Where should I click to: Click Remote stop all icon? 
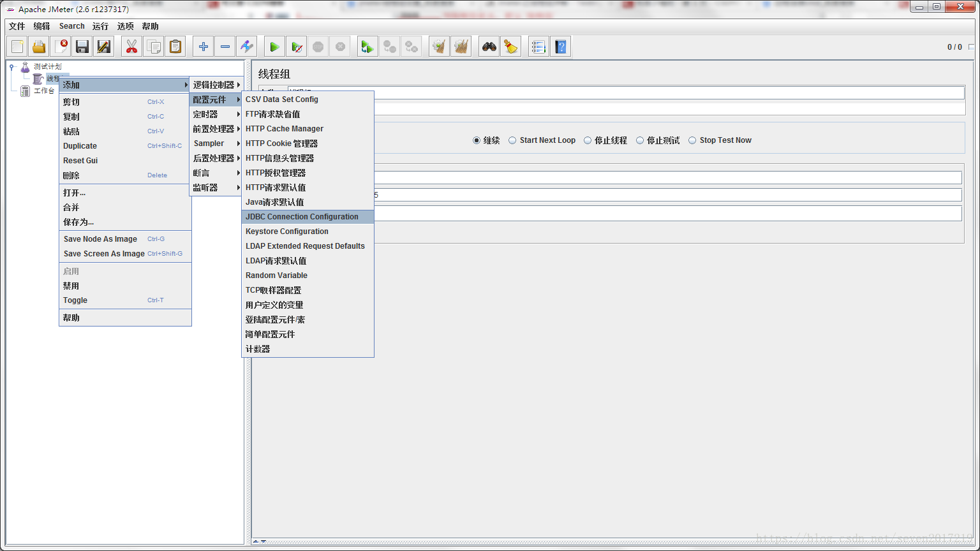click(x=389, y=47)
